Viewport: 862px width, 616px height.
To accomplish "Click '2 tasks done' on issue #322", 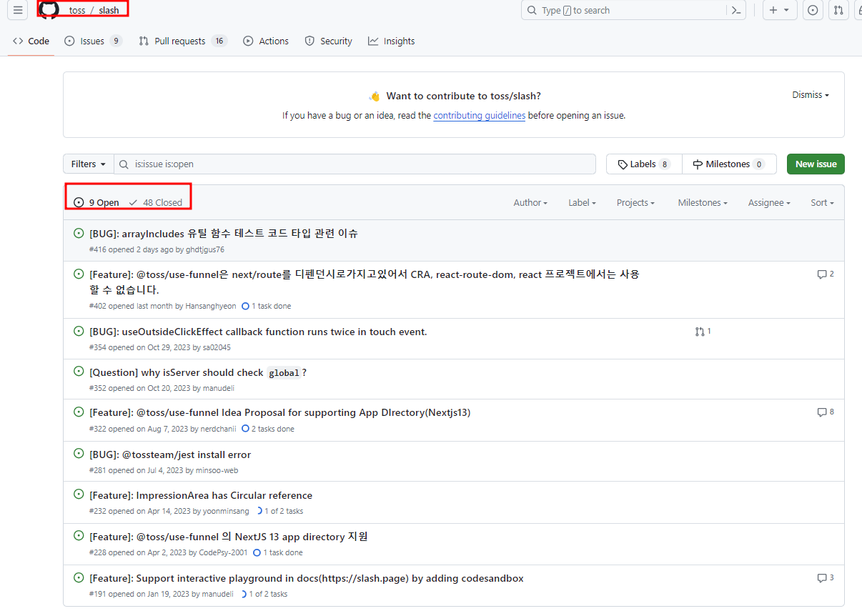I will (268, 429).
